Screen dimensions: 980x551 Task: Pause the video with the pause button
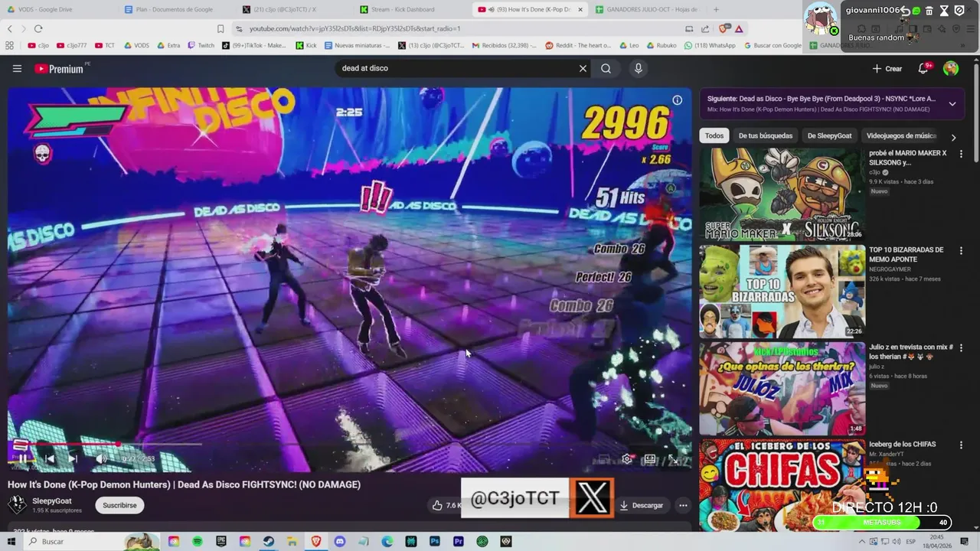tap(23, 458)
